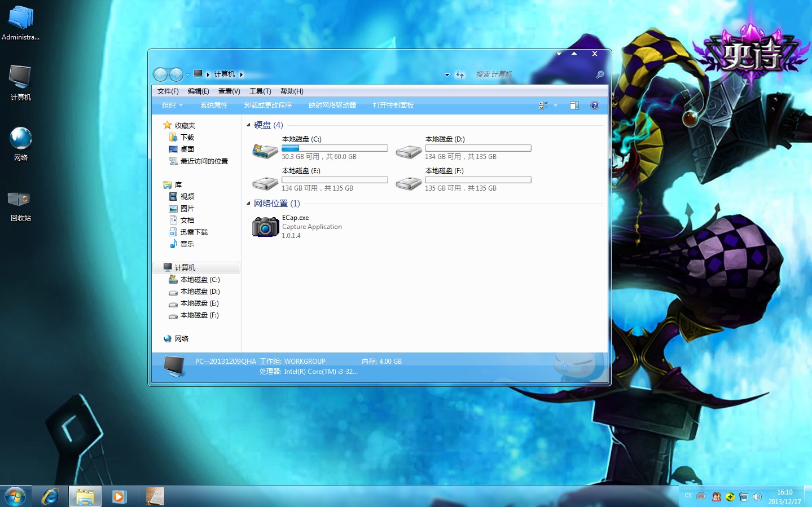Image resolution: width=812 pixels, height=507 pixels.
Task: Click the CH input language indicator
Action: (x=688, y=496)
